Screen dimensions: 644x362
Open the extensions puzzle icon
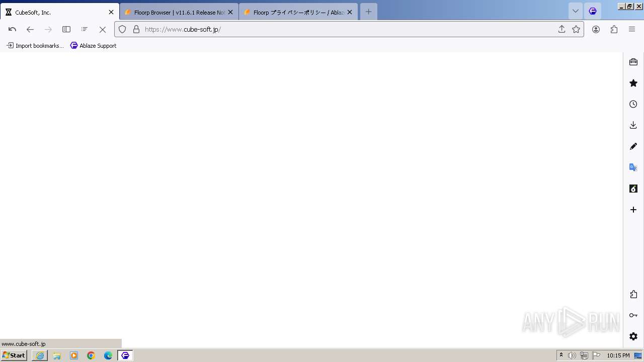click(x=614, y=29)
